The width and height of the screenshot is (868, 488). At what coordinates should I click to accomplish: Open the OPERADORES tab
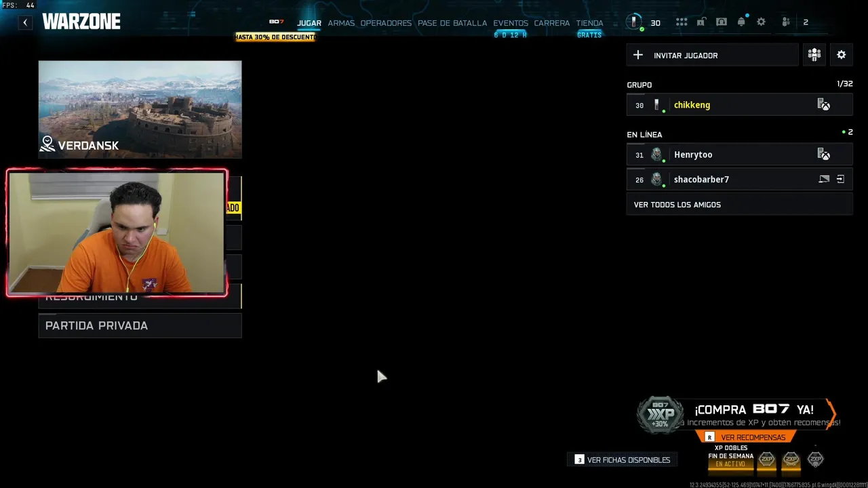386,23
